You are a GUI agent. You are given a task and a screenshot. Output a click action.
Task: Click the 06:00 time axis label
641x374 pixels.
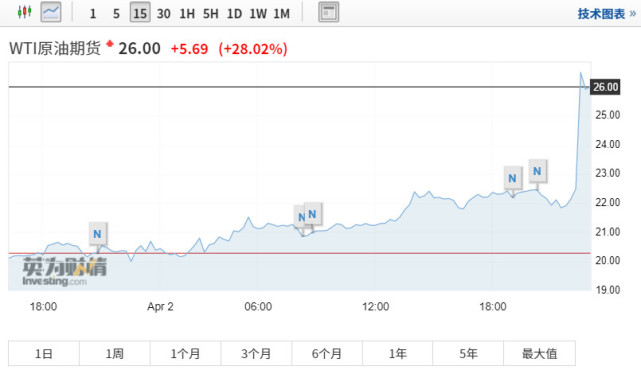click(258, 307)
